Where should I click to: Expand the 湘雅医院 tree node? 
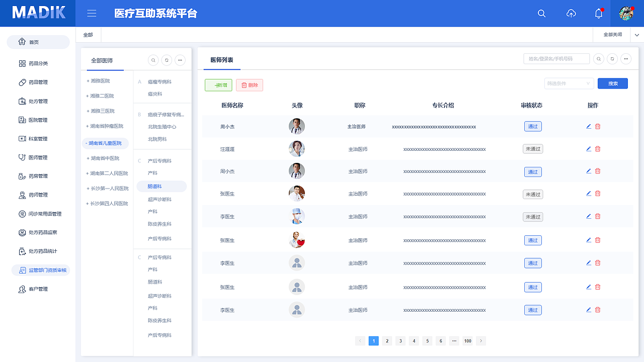pos(87,80)
